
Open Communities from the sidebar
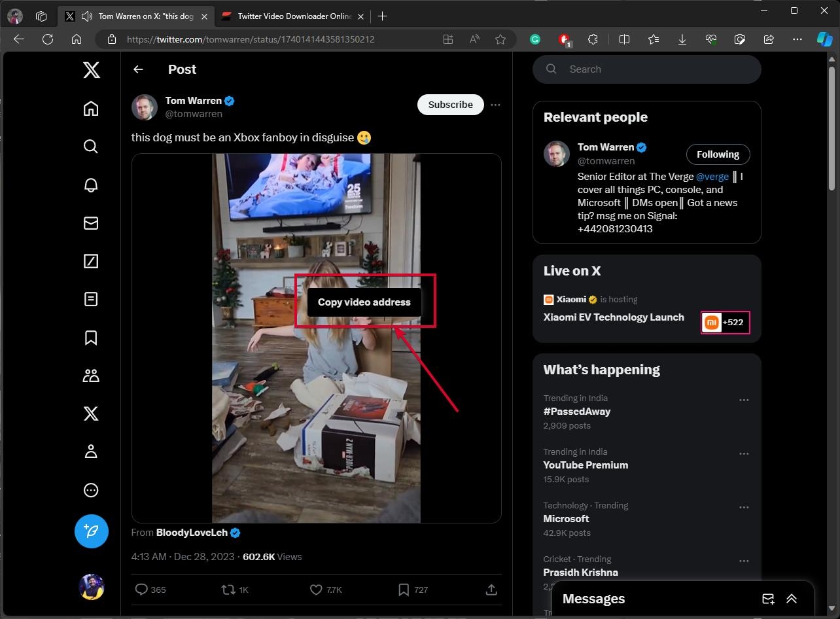click(91, 375)
